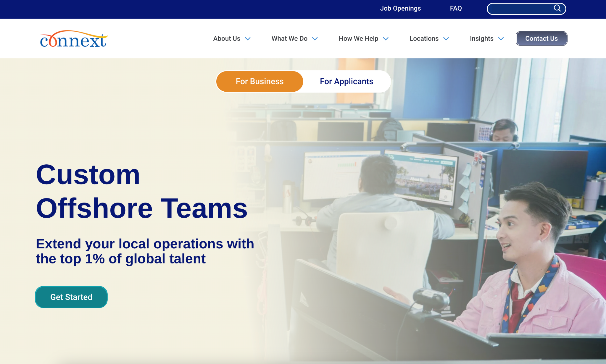
Task: Navigate to the FAQ page
Action: (456, 9)
